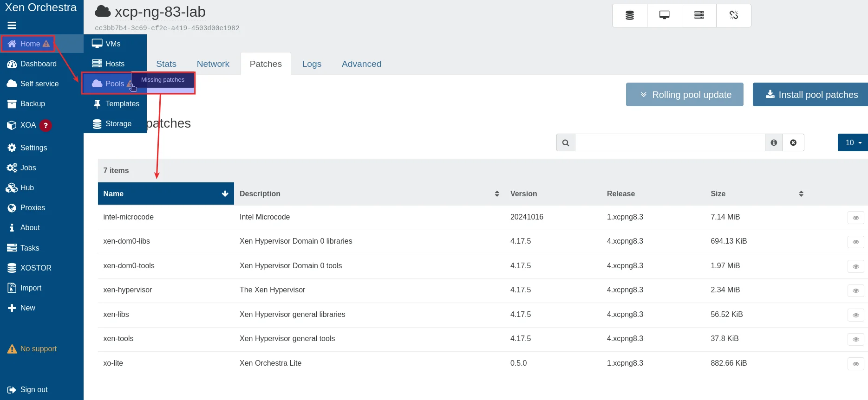Select Hosts in Home submenu
Image resolution: width=868 pixels, height=400 pixels.
(115, 64)
